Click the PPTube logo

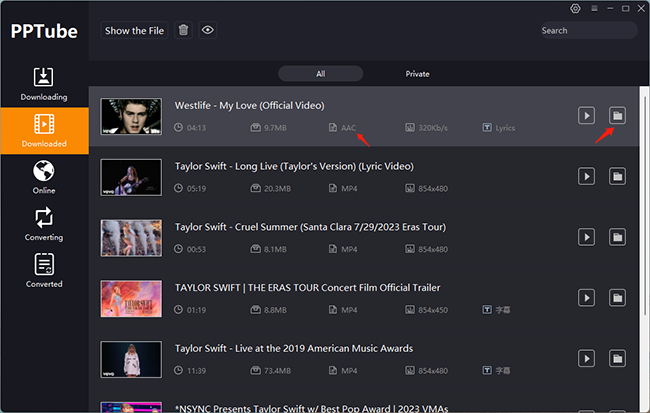44,31
